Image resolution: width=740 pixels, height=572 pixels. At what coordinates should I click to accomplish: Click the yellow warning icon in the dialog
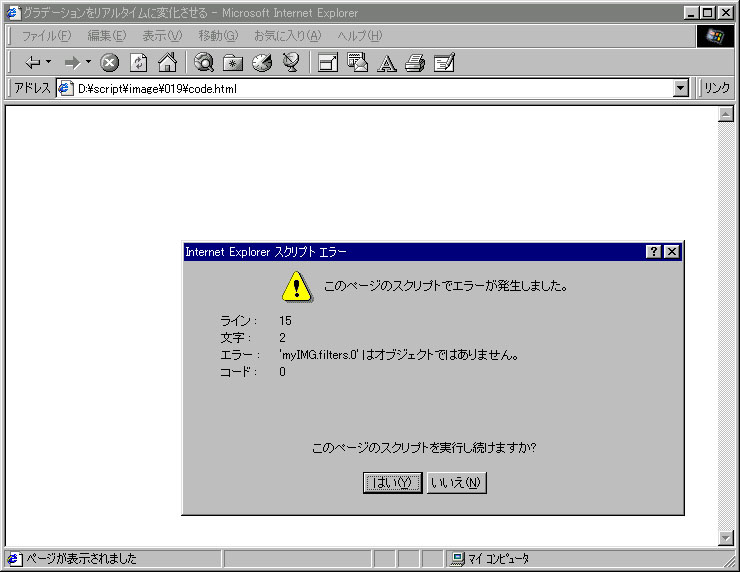point(296,287)
